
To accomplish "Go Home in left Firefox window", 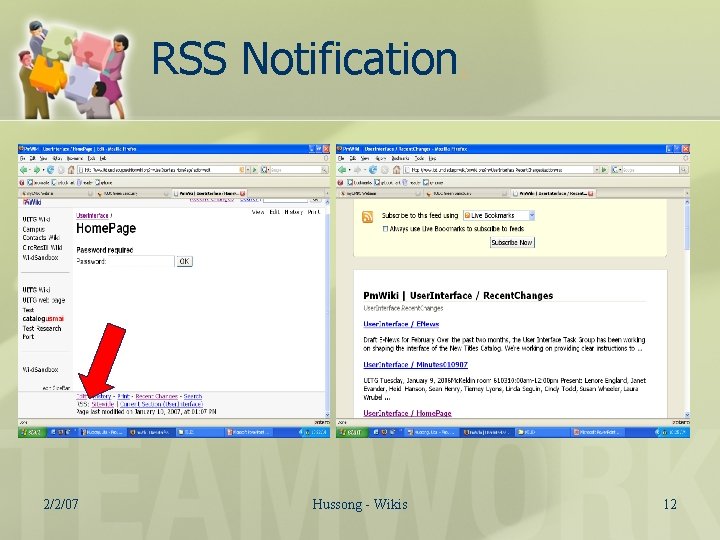I will [x=71, y=170].
